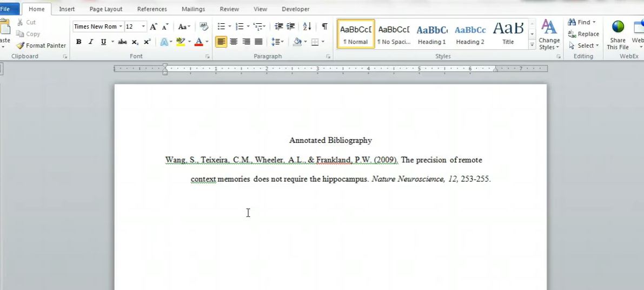Switch to the View tab
Screen dimensions: 644x290
[x=260, y=9]
